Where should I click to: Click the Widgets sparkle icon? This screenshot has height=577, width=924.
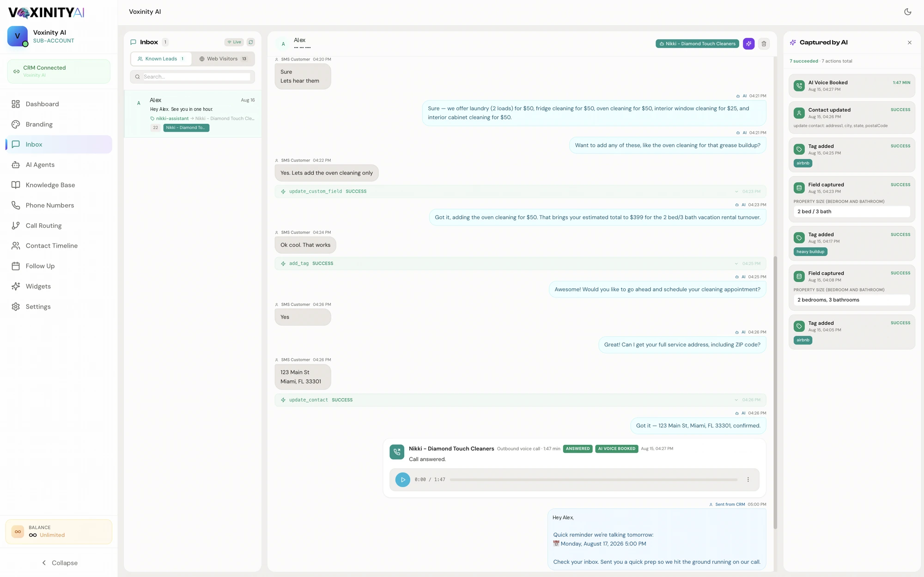pyautogui.click(x=16, y=286)
